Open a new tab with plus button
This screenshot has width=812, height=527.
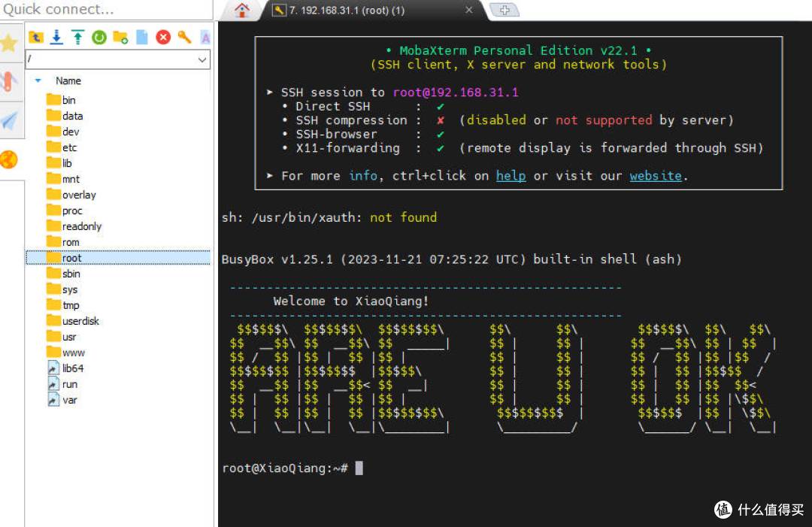pyautogui.click(x=504, y=10)
